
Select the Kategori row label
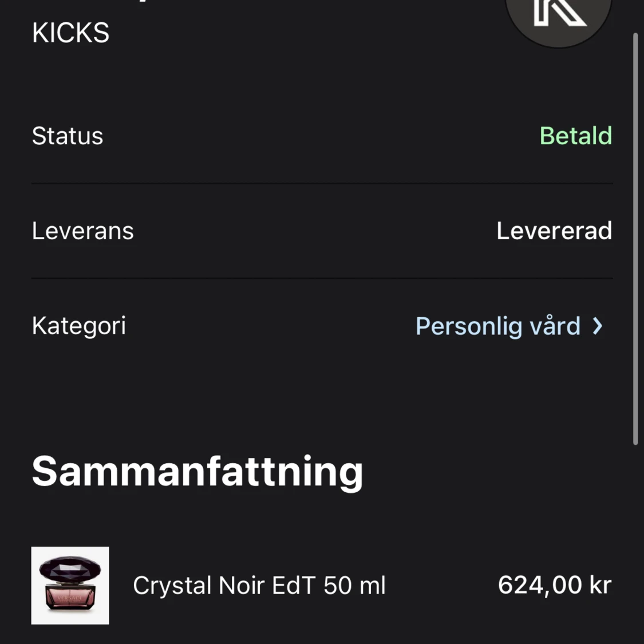click(78, 326)
